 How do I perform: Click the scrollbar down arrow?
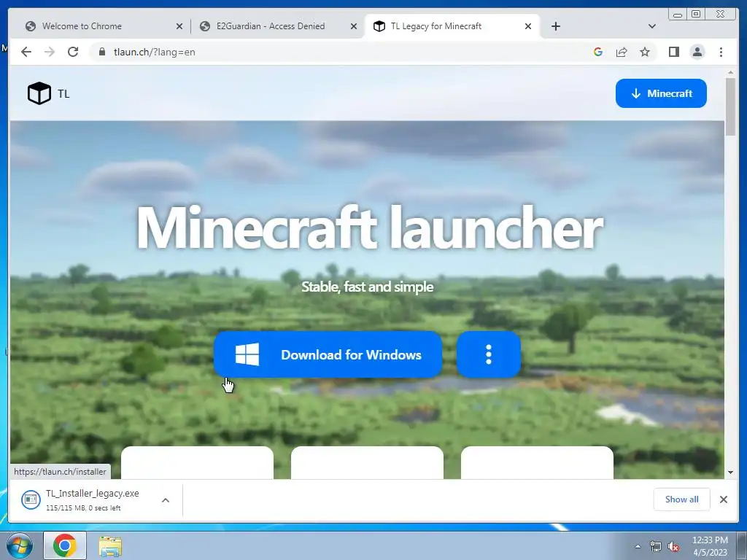click(x=730, y=472)
